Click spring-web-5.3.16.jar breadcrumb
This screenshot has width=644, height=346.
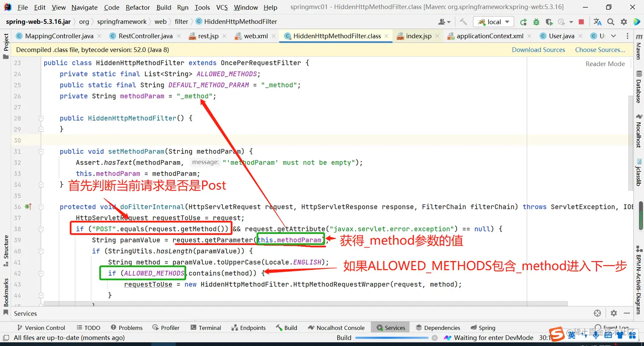[x=38, y=22]
